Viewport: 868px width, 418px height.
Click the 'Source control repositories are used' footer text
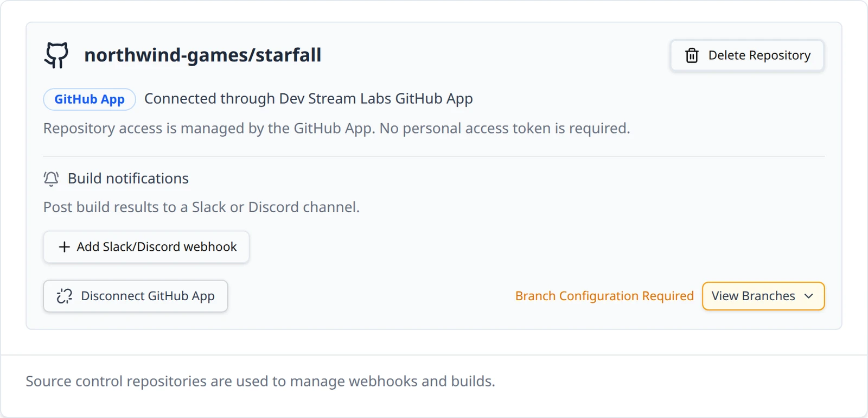(260, 381)
